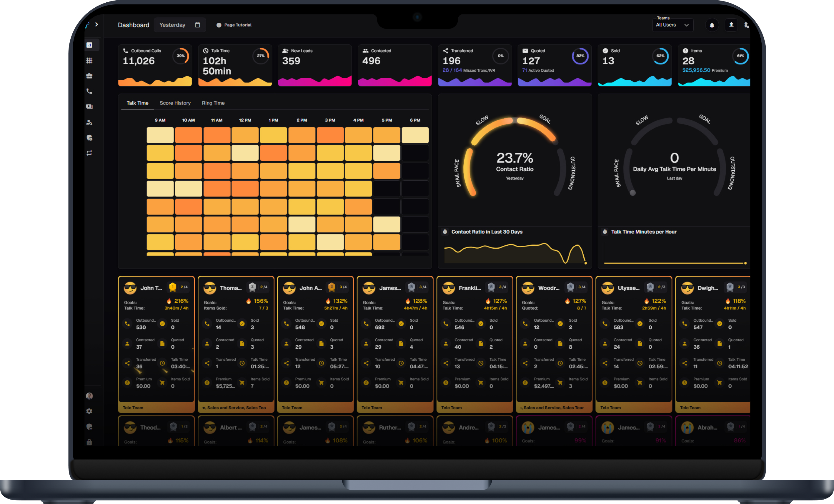
Task: Click the 9 AM top heatmap cell
Action: pos(160,135)
